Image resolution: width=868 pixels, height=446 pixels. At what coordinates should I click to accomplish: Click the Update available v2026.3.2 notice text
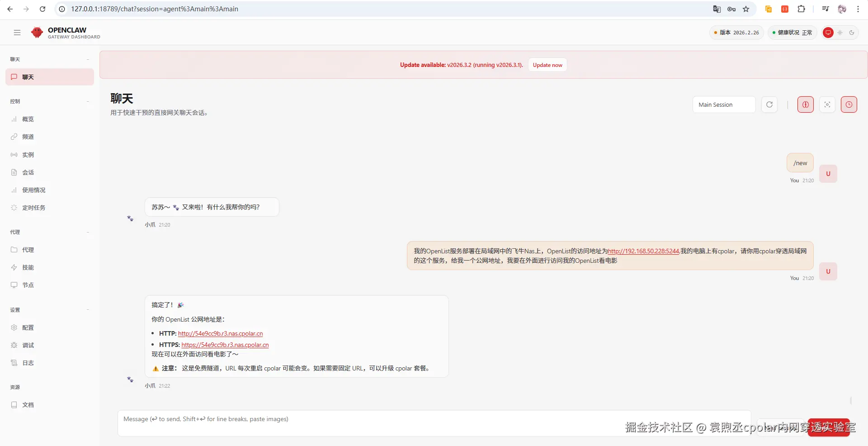[x=462, y=65]
